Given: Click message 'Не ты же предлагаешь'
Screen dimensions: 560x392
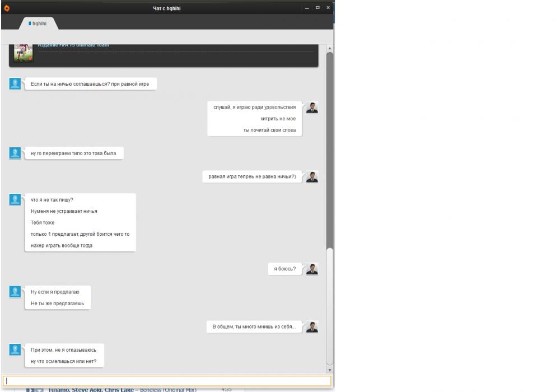Looking at the screenshot, I should (x=58, y=303).
